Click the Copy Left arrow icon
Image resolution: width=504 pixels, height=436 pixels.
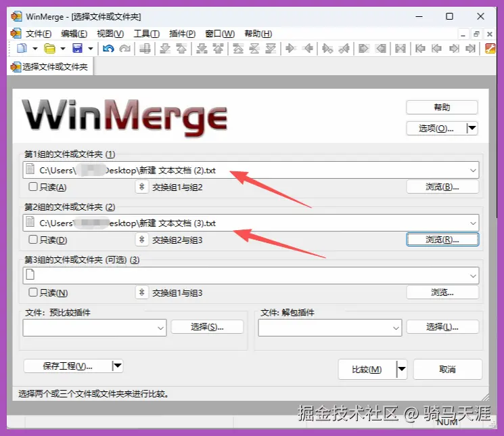point(308,49)
